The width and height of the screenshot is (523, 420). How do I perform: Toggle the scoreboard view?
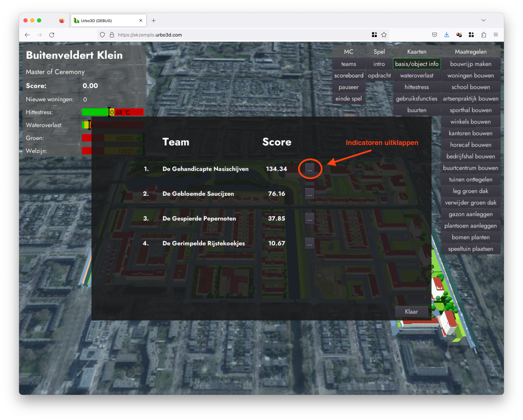349,76
